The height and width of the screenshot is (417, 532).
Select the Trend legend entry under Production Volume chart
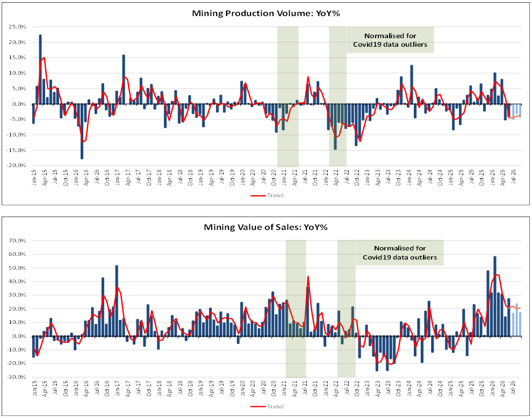tap(267, 196)
